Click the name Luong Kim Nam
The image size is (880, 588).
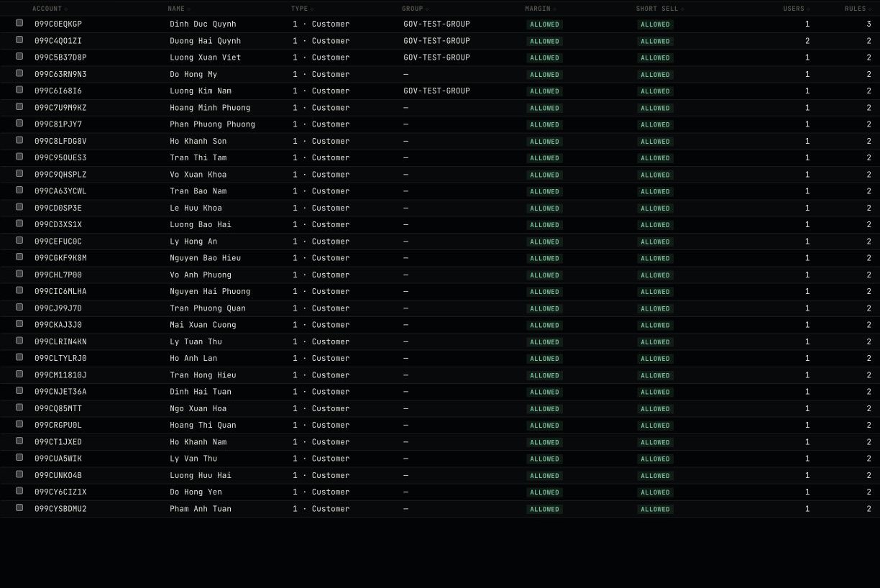[x=201, y=91]
